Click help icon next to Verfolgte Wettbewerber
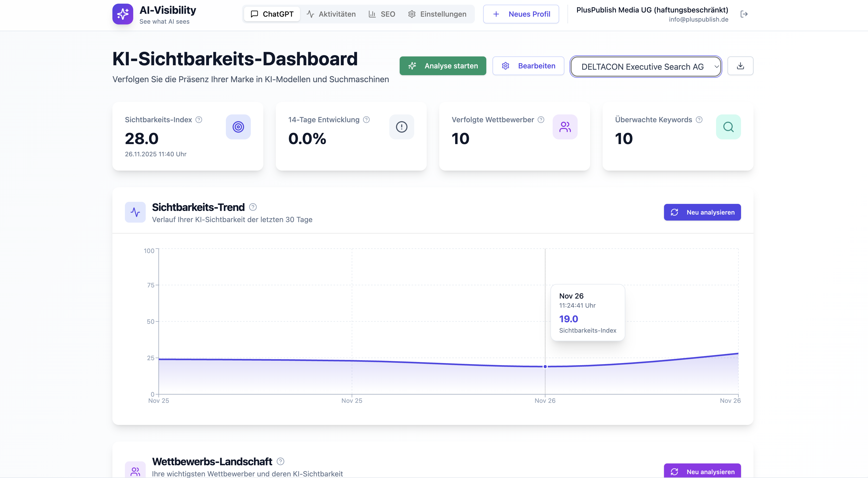 [541, 120]
